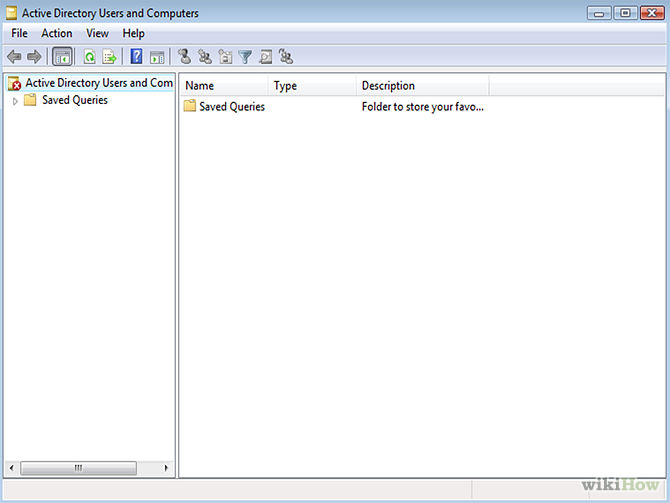Create a new user with single-person icon
This screenshot has width=670, height=503.
coord(185,56)
